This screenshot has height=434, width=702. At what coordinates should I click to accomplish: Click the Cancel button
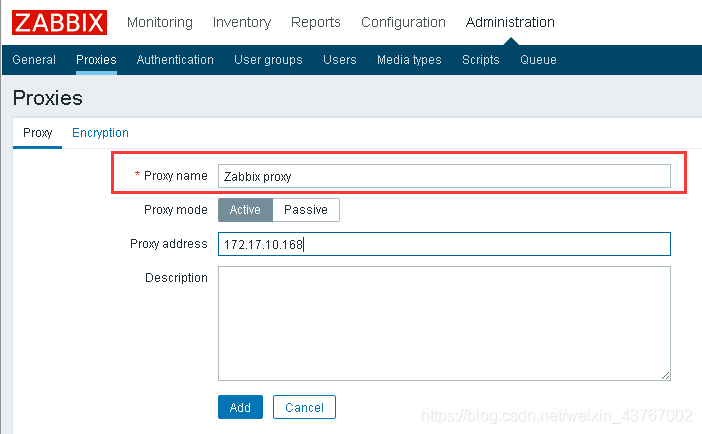[x=304, y=407]
